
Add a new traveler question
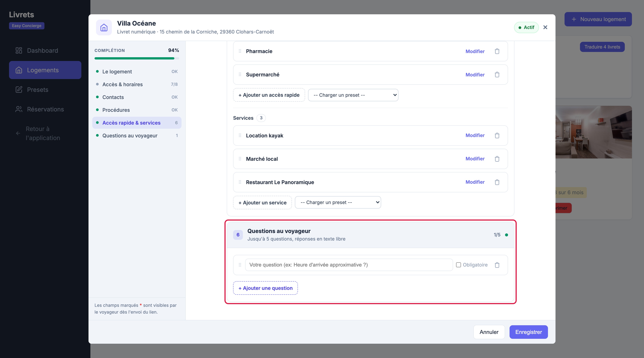tap(265, 288)
